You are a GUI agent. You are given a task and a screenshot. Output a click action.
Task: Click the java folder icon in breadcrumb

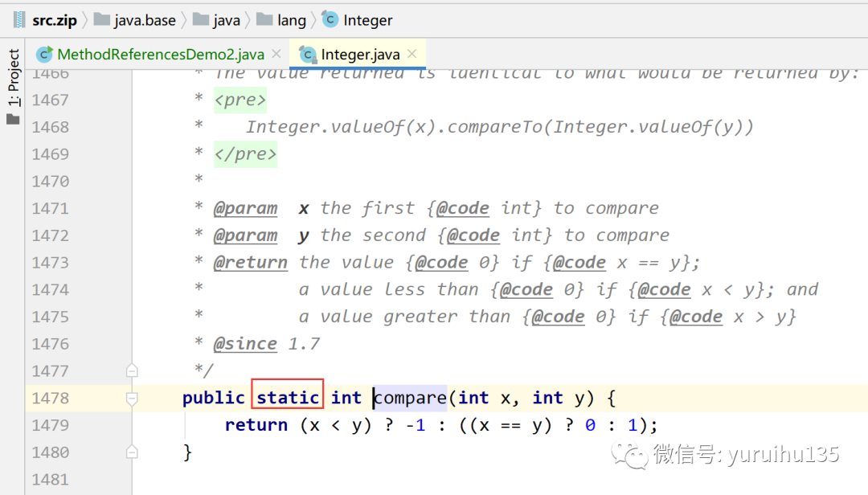point(201,20)
